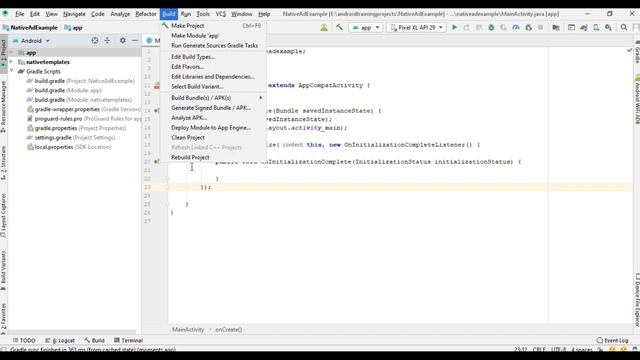Image resolution: width=640 pixels, height=360 pixels.
Task: Open the app run configuration dropdown
Action: pyautogui.click(x=366, y=27)
